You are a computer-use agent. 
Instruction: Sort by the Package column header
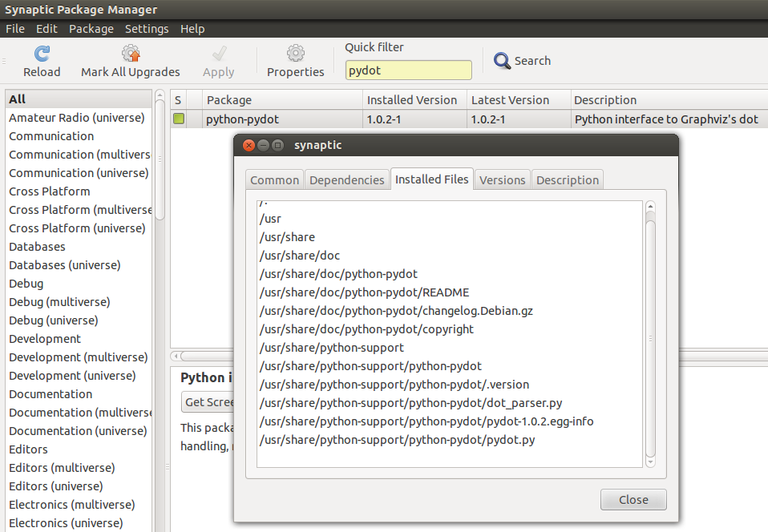(282, 100)
